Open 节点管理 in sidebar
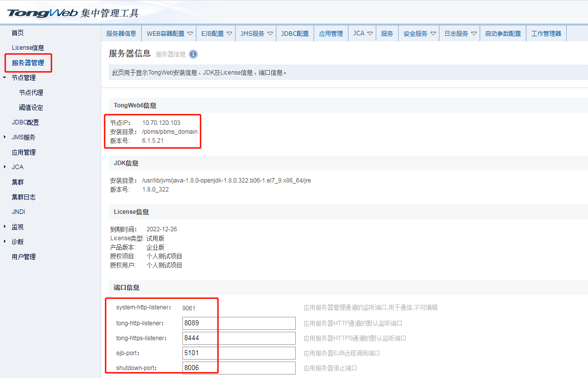 [24, 78]
